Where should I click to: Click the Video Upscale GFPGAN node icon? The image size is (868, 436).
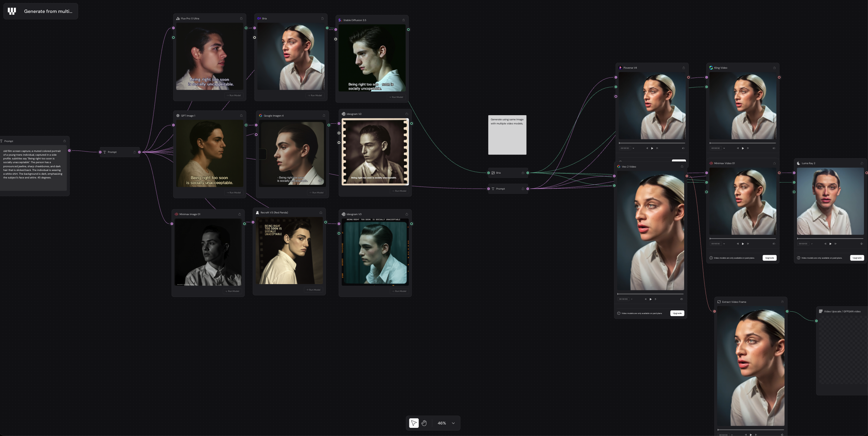click(821, 311)
